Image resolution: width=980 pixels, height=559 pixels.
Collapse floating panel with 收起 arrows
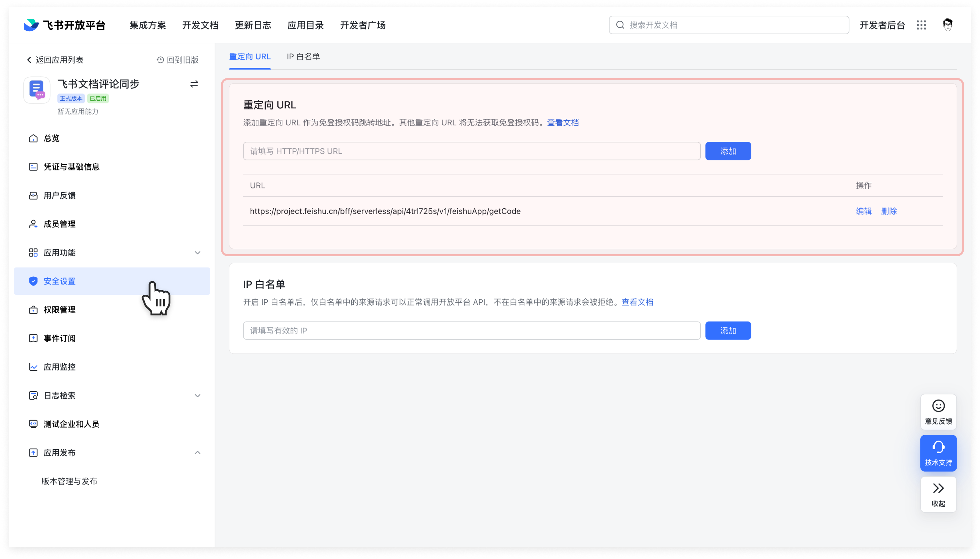coord(938,495)
